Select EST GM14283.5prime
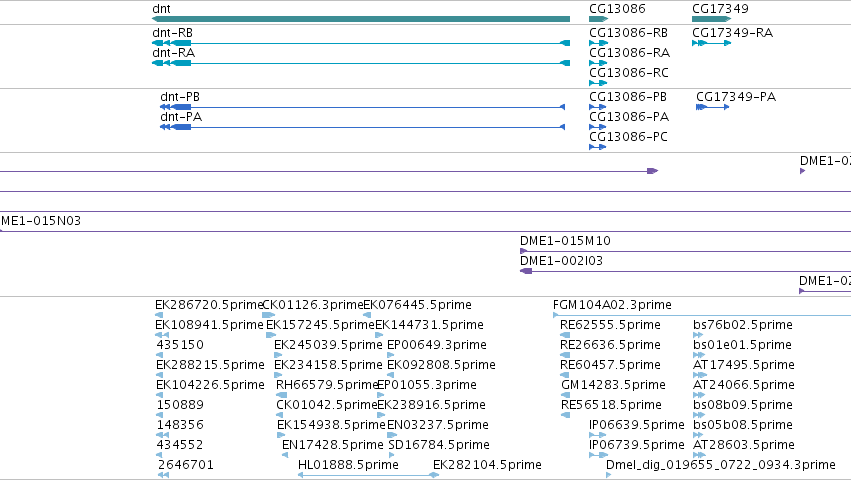The image size is (851, 480). point(613,385)
